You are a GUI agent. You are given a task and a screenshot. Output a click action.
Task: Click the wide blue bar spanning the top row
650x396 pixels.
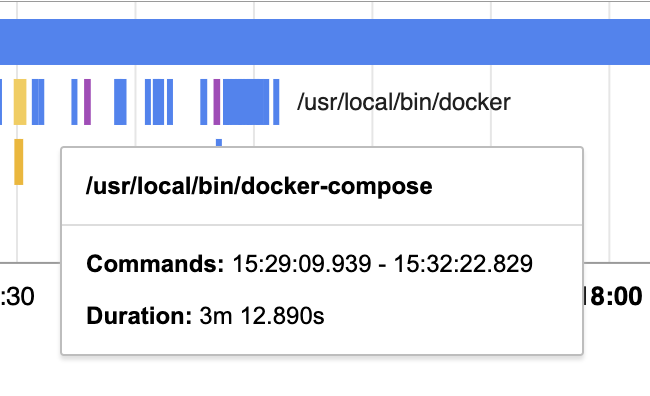(x=325, y=42)
